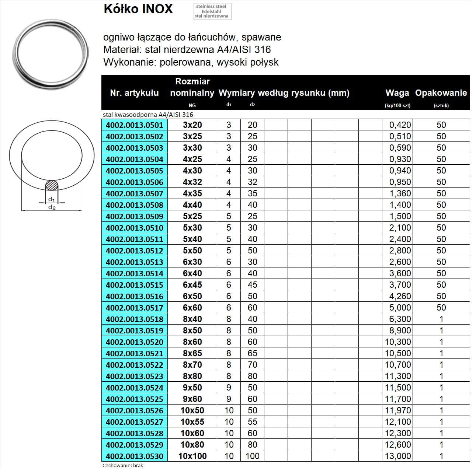Click the stainless steel Edelstahl badge
Screen dimensions: 476x469
pyautogui.click(x=212, y=11)
